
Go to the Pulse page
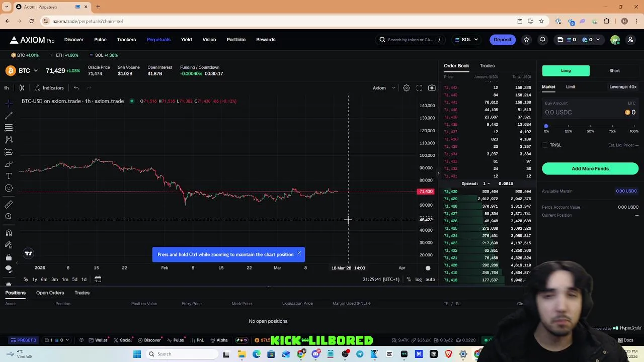pyautogui.click(x=100, y=40)
